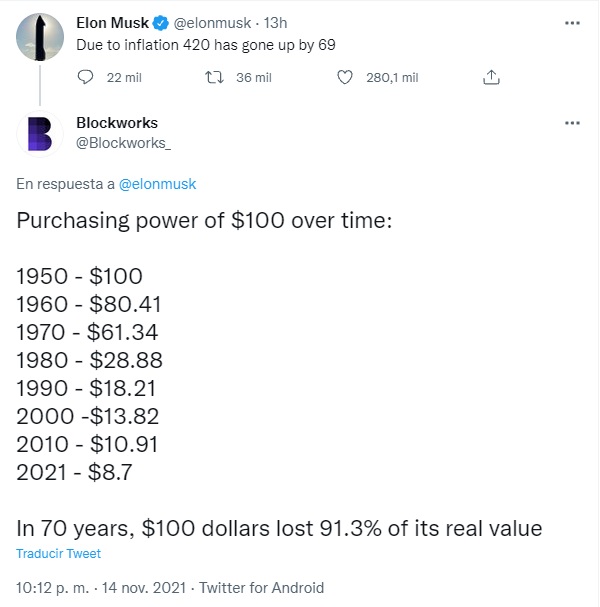View the 22 mil replies count

pos(124,77)
